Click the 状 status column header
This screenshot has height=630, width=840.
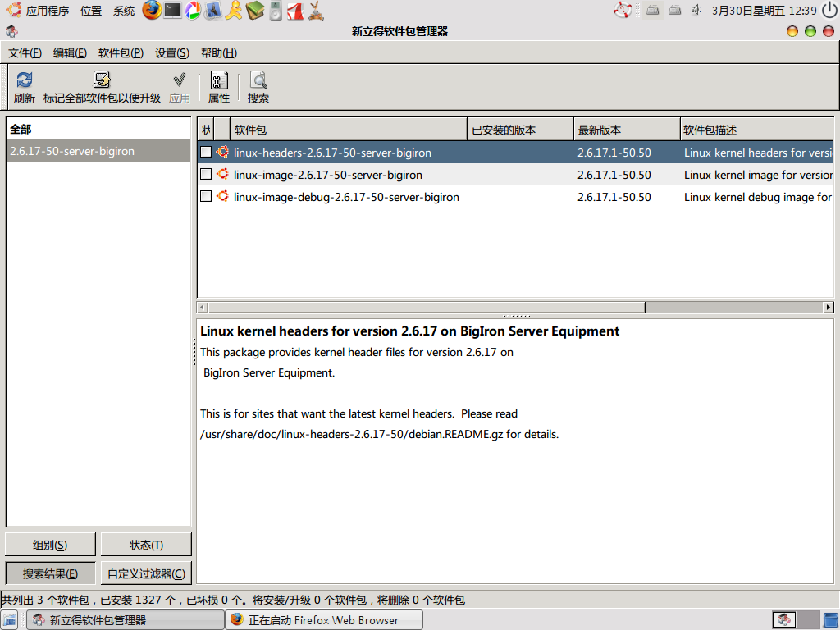point(206,130)
